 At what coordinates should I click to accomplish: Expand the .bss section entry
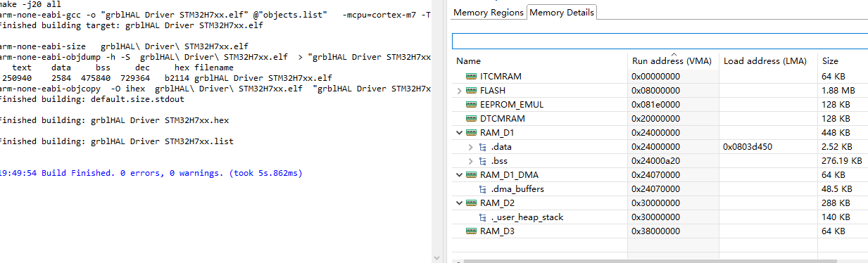tap(471, 160)
